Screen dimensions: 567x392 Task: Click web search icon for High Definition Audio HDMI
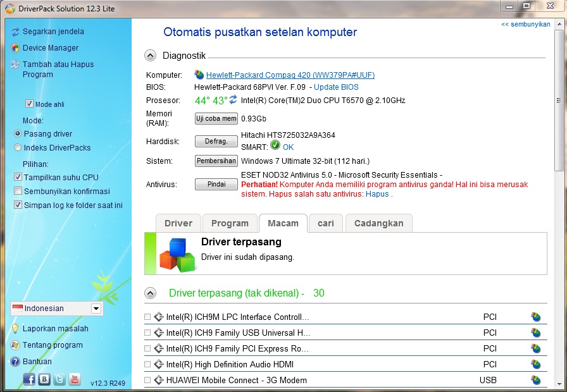click(535, 365)
